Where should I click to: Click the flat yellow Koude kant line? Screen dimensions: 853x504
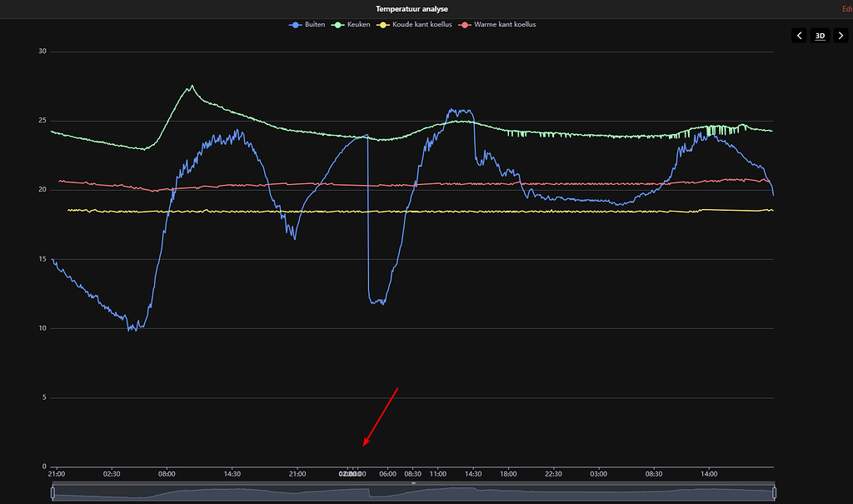coord(333,212)
